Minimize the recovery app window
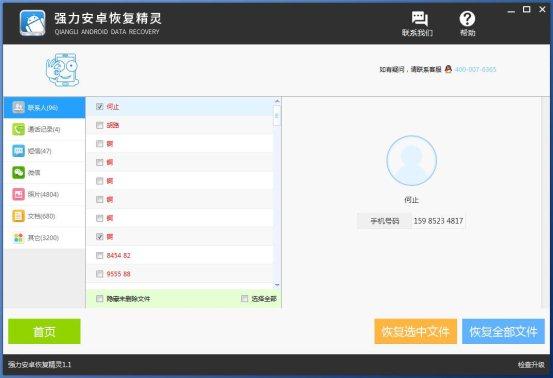Screen dimensions: 553x378 point(511,11)
